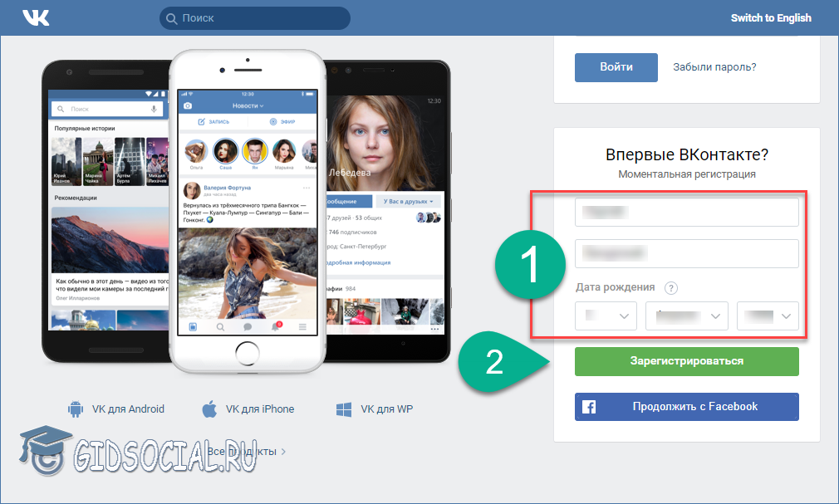Click the Войти login button

click(x=616, y=67)
